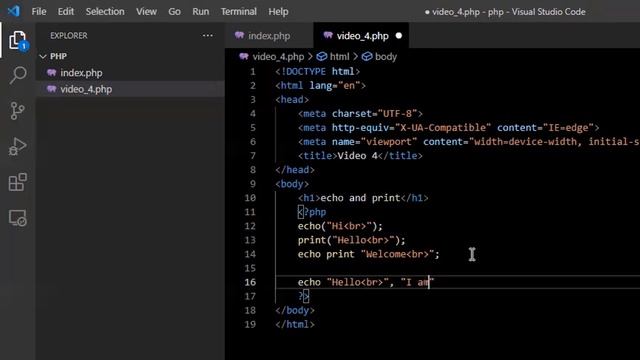Open the Terminal menu
The height and width of the screenshot is (360, 640).
pyautogui.click(x=238, y=11)
